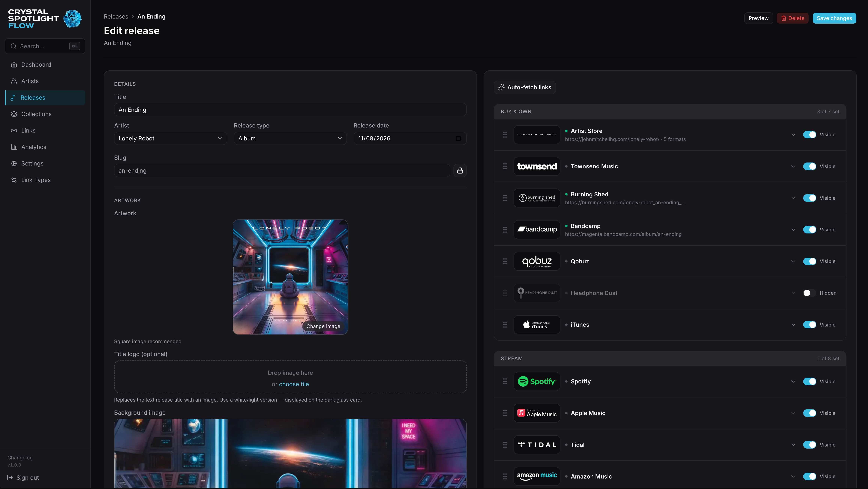Click the Headphone Dust logo tile
The height and width of the screenshot is (489, 868).
[x=537, y=293]
